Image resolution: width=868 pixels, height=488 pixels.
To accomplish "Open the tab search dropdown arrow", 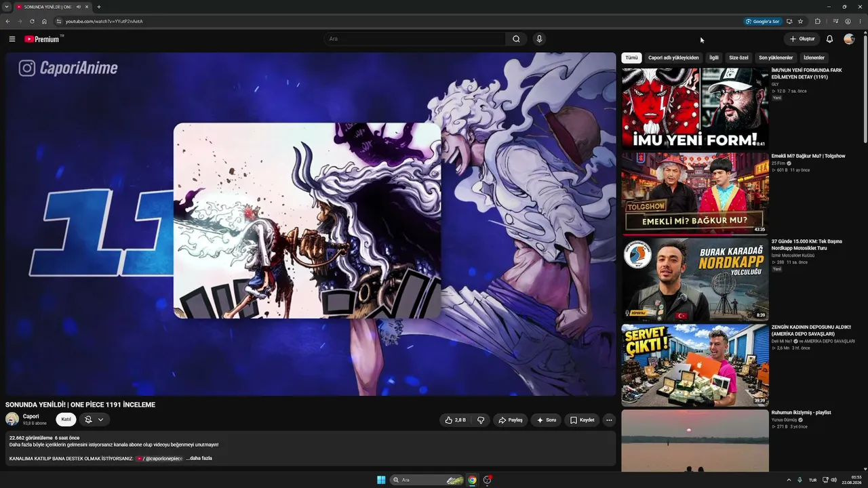I will pos(7,7).
